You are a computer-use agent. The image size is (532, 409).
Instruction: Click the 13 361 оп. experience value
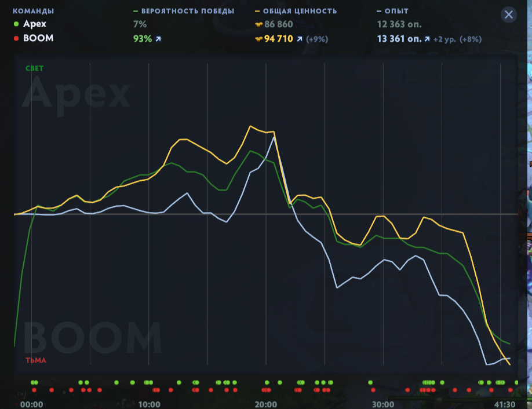pos(399,39)
